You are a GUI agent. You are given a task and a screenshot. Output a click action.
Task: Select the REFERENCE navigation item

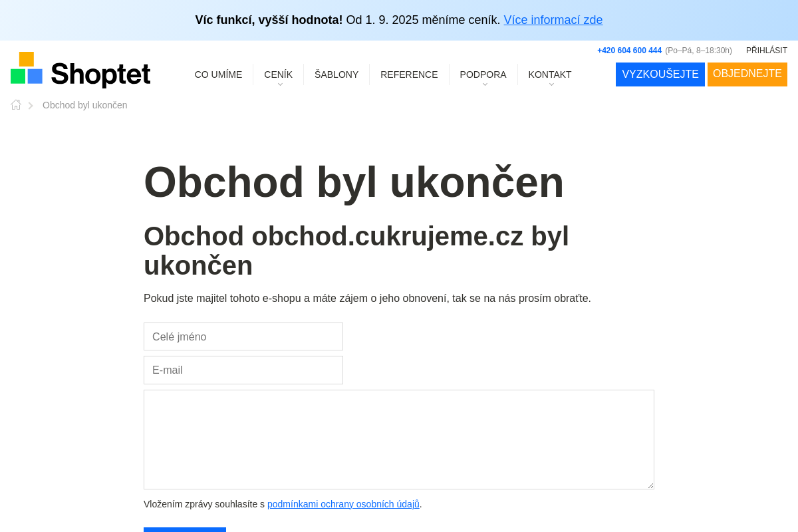tap(409, 74)
